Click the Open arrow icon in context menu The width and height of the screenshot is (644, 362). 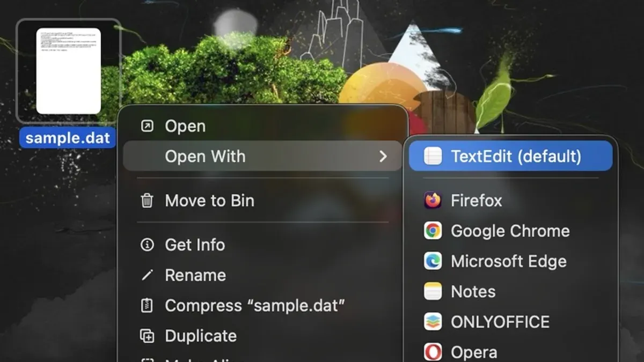pos(147,126)
